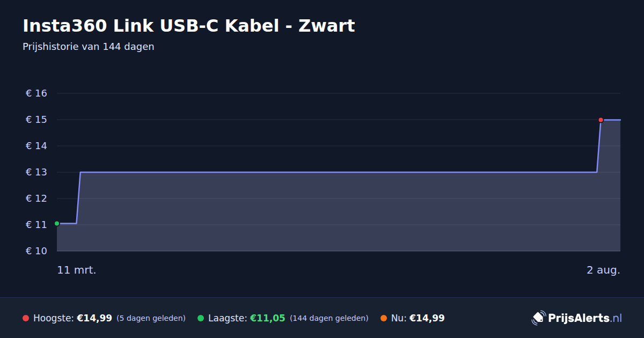
Task: Select the green lowest-price marker on chart
Action: tap(57, 223)
